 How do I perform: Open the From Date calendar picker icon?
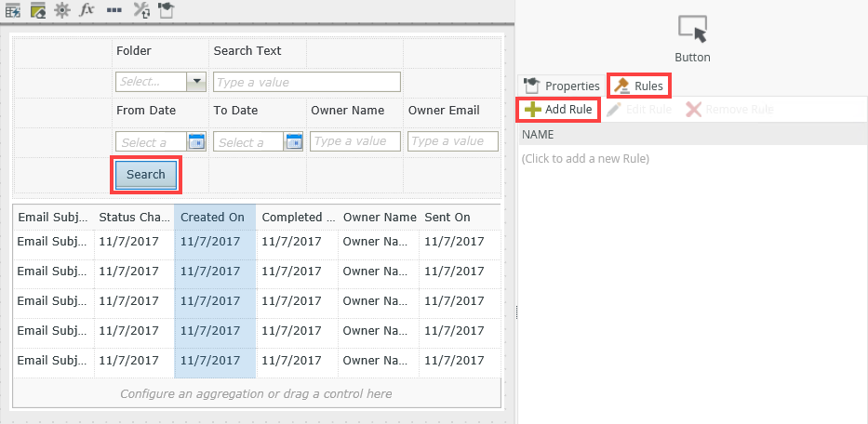[x=196, y=141]
